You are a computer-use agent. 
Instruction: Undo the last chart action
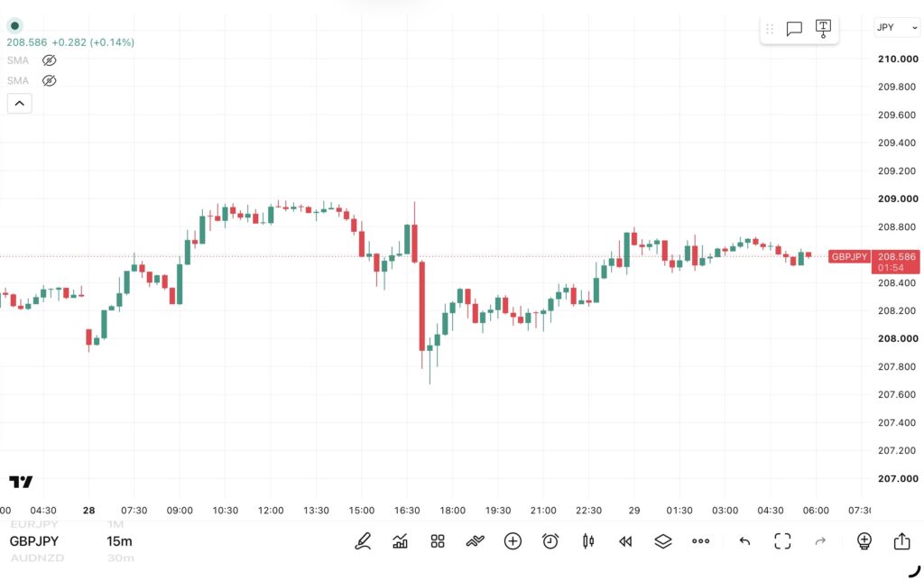744,541
